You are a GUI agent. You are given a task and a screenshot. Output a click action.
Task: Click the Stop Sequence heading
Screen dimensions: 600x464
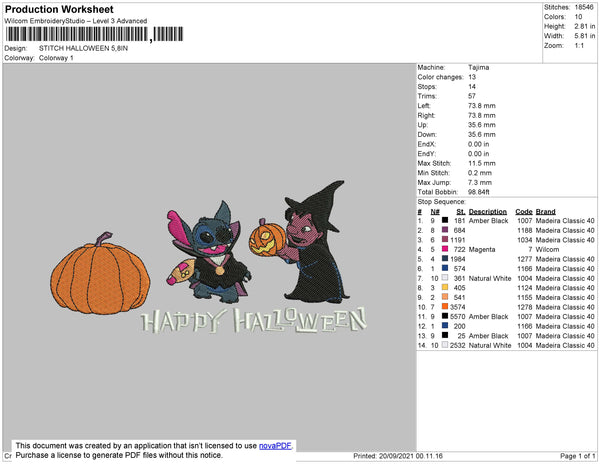[442, 202]
